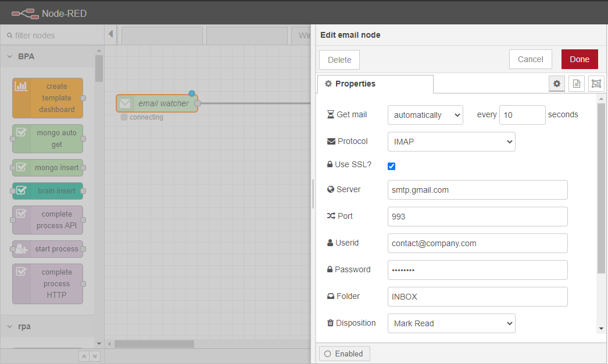Click complete process API node icon

[x=22, y=214]
